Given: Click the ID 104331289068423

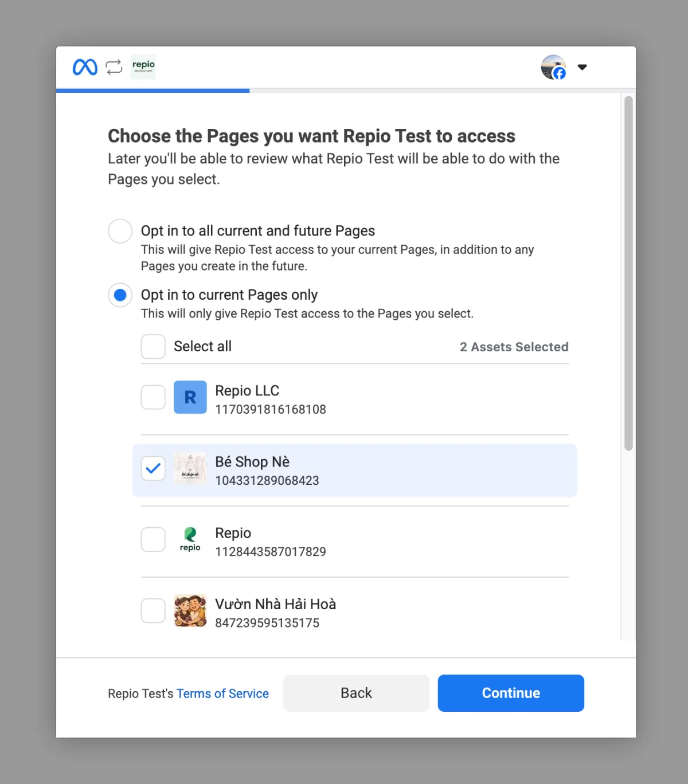Looking at the screenshot, I should pyautogui.click(x=267, y=480).
